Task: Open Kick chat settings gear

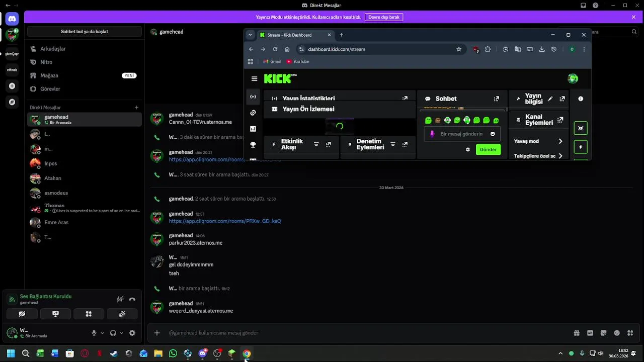Action: pyautogui.click(x=468, y=149)
